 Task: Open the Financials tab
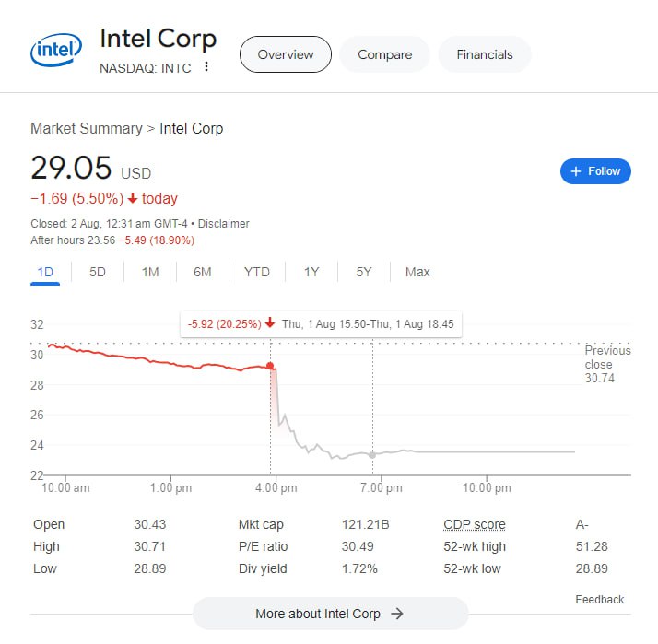pos(484,54)
